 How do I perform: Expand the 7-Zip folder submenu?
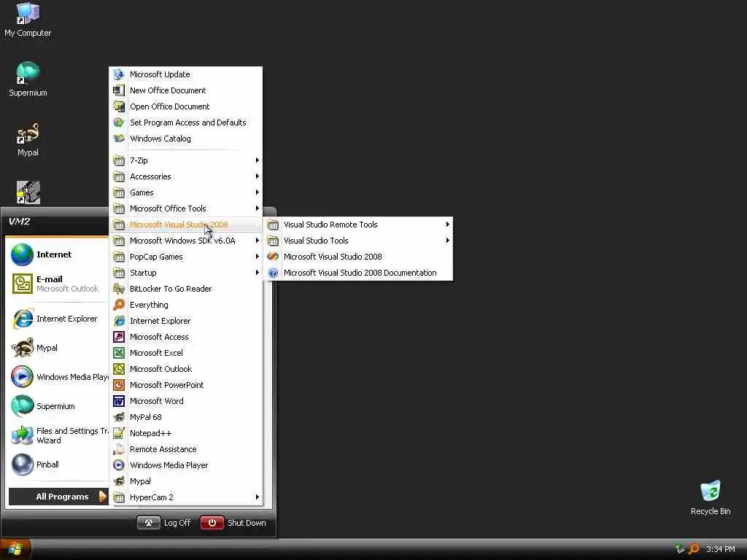(x=186, y=160)
